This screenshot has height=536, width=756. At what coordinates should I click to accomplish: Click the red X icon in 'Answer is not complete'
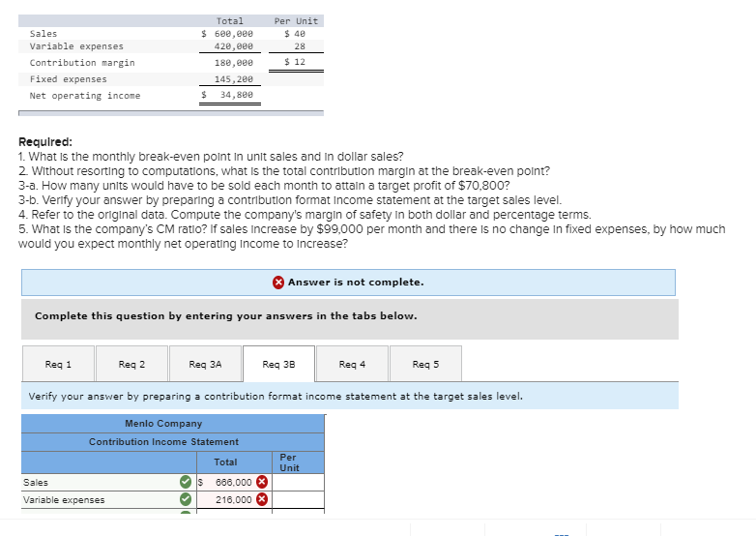coord(278,283)
